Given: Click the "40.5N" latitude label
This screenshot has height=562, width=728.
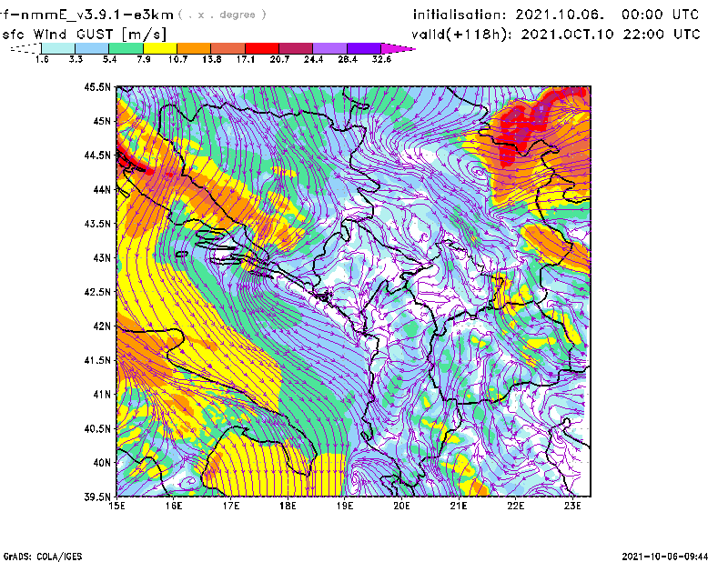Looking at the screenshot, I should 97,429.
